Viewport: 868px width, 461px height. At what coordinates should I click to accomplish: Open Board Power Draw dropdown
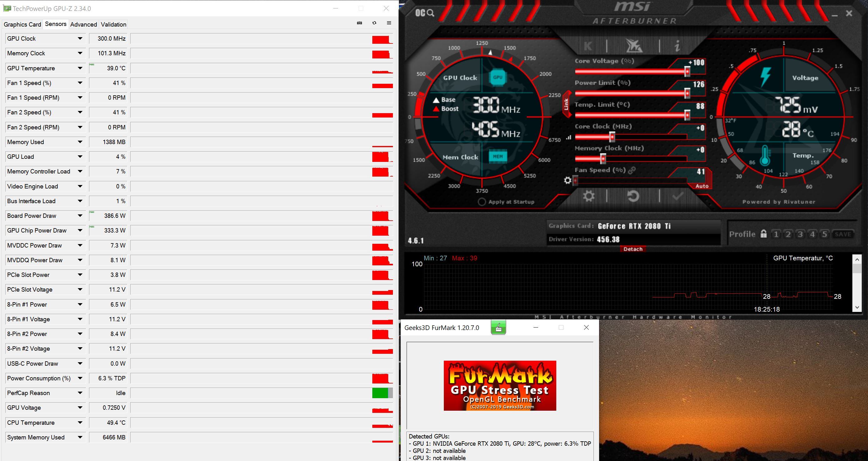(80, 216)
